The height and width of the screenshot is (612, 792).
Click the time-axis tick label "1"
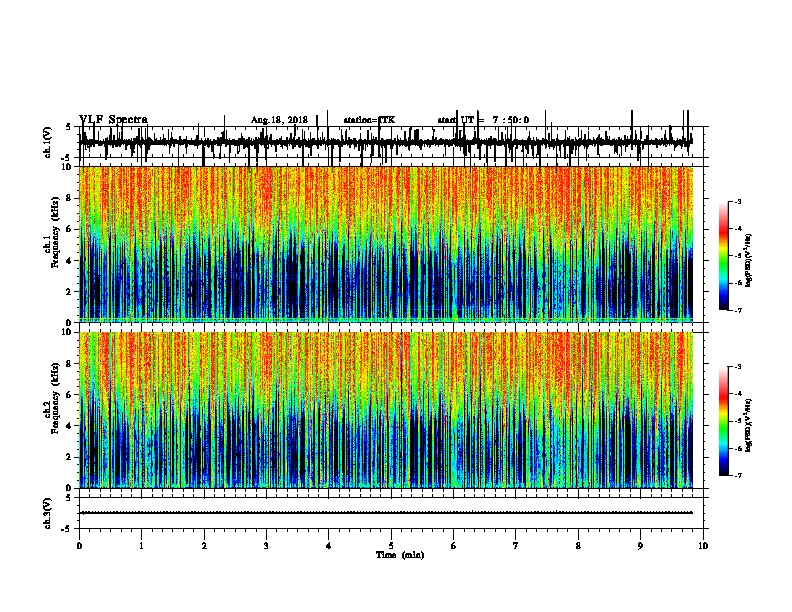coord(142,546)
